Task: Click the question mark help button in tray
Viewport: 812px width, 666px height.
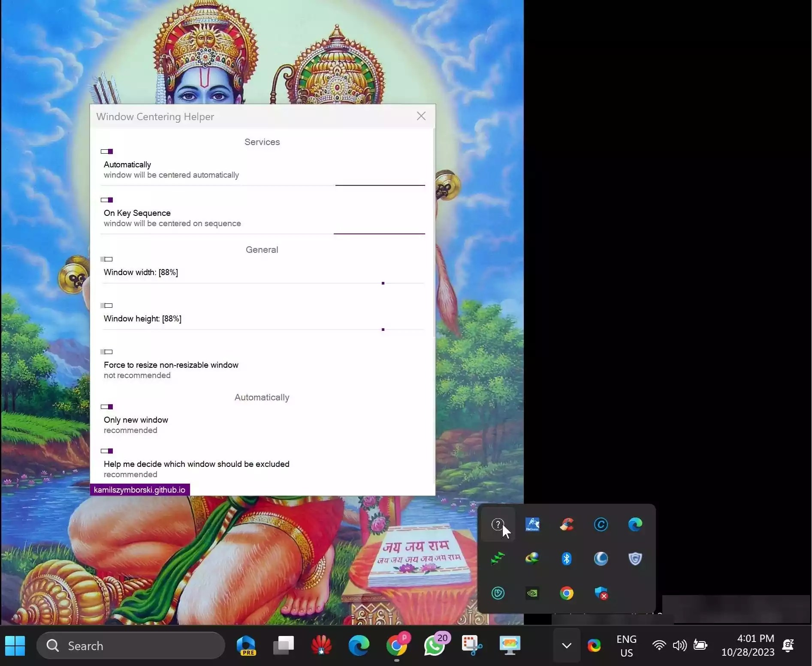Action: coord(497,524)
